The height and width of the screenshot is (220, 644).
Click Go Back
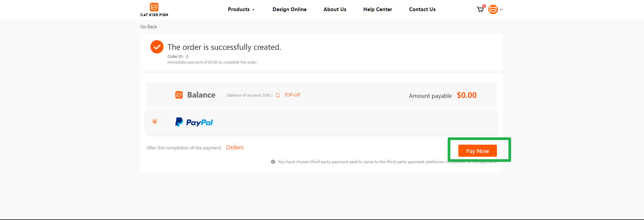pos(148,27)
